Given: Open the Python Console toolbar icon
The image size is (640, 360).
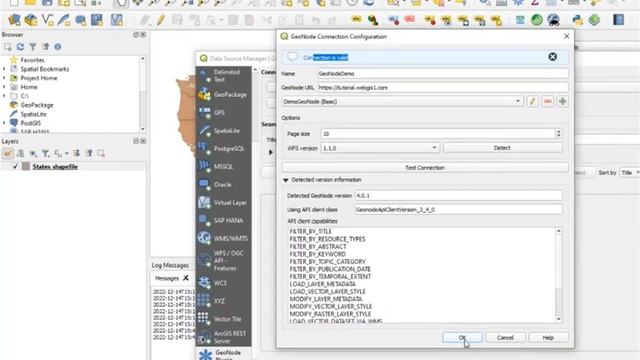Looking at the screenshot, I should 578,20.
